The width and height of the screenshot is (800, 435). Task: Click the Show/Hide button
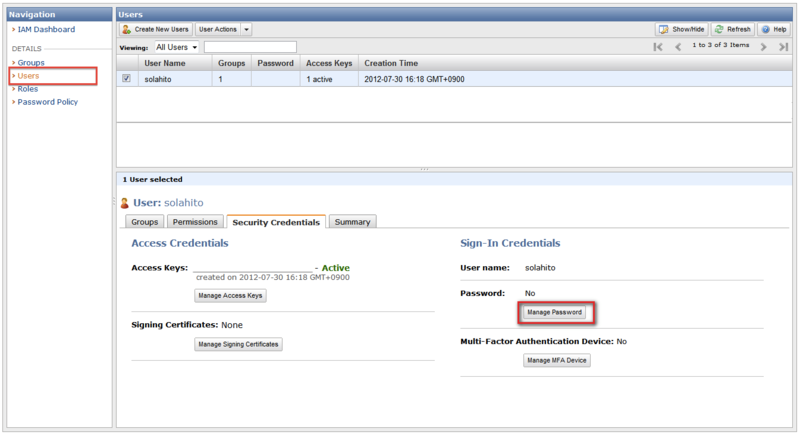click(682, 30)
